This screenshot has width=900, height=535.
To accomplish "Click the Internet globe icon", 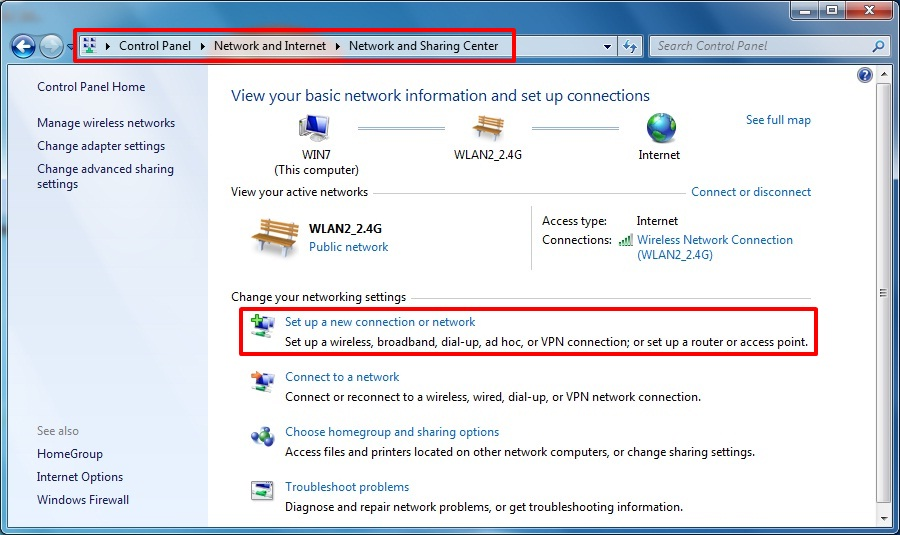I will (x=661, y=127).
